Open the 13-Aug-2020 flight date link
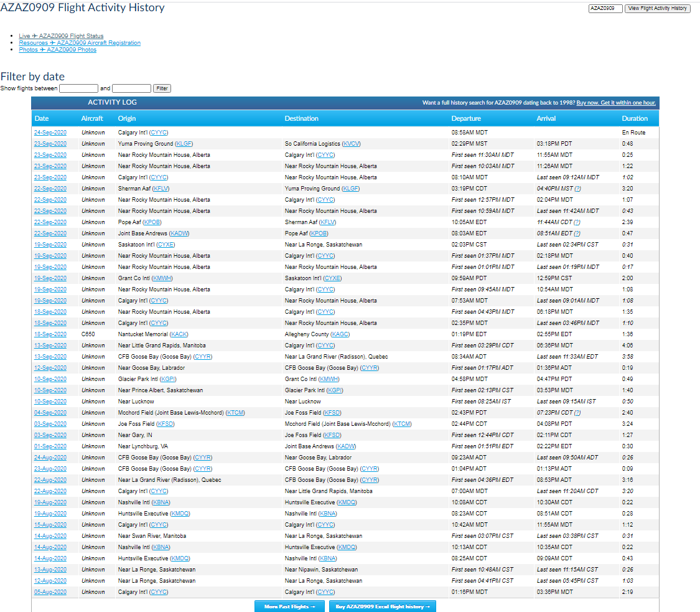700x612 pixels. tap(50, 570)
